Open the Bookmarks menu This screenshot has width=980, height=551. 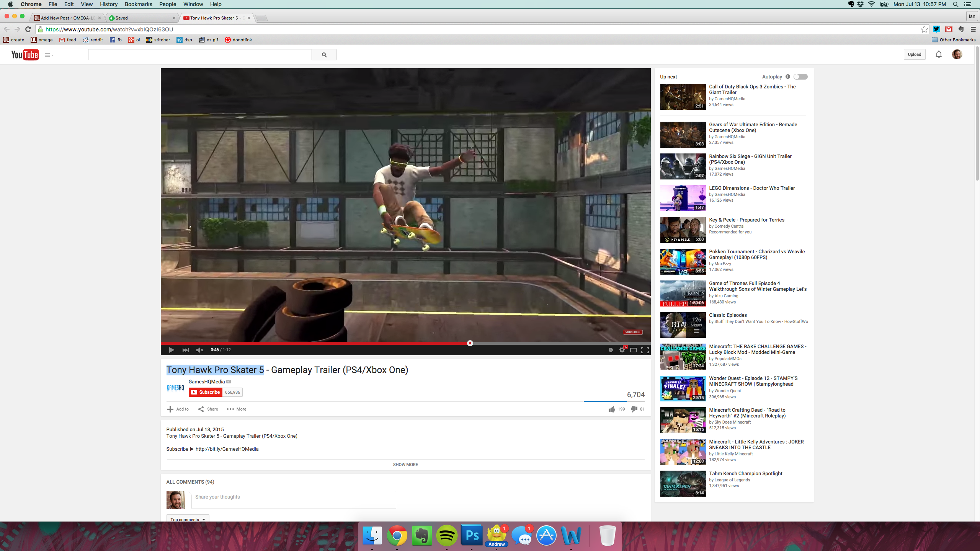click(138, 4)
